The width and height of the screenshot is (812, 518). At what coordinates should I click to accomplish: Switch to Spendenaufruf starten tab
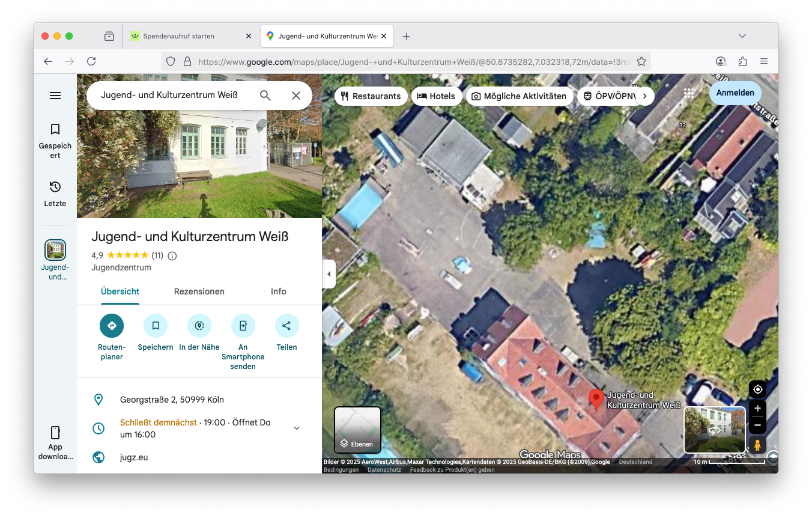click(191, 36)
